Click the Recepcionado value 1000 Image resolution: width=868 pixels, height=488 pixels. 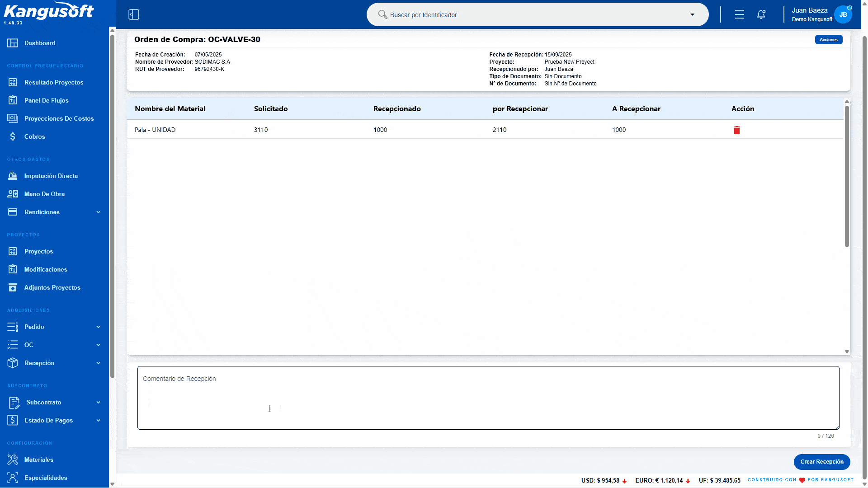point(380,130)
